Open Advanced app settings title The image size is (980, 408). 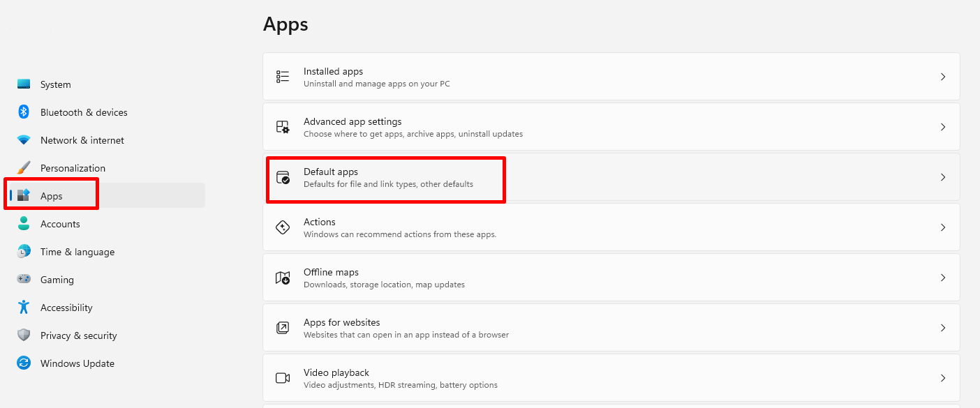[x=352, y=121]
